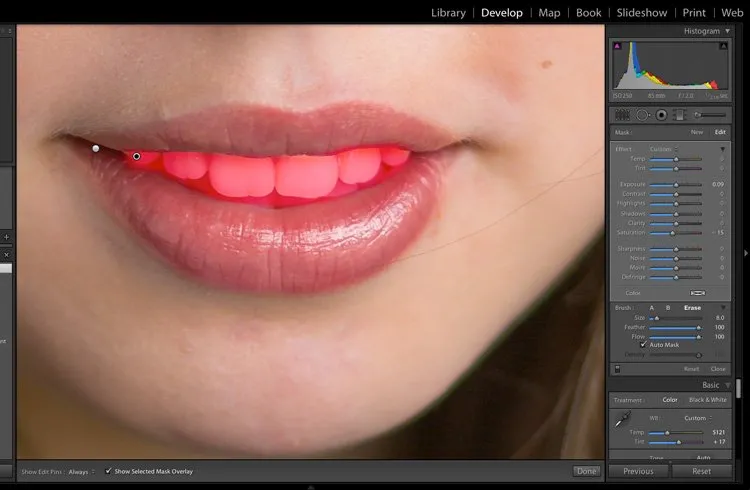Select the Crop Overlay tool icon
This screenshot has width=750, height=490.
point(622,115)
